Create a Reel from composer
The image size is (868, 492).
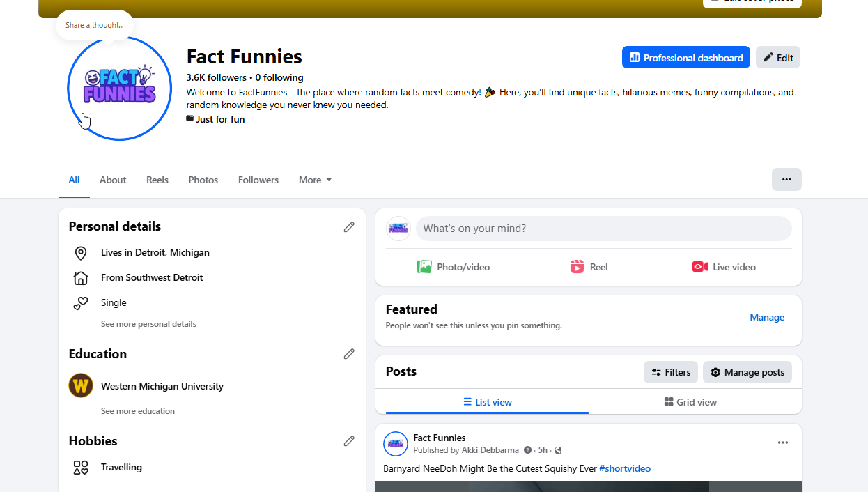click(x=589, y=267)
